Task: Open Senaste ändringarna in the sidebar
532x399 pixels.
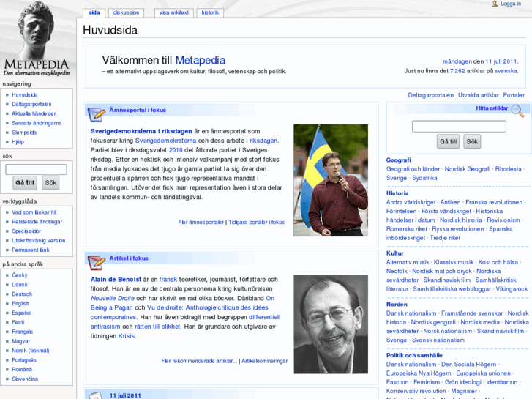Action: [x=37, y=123]
